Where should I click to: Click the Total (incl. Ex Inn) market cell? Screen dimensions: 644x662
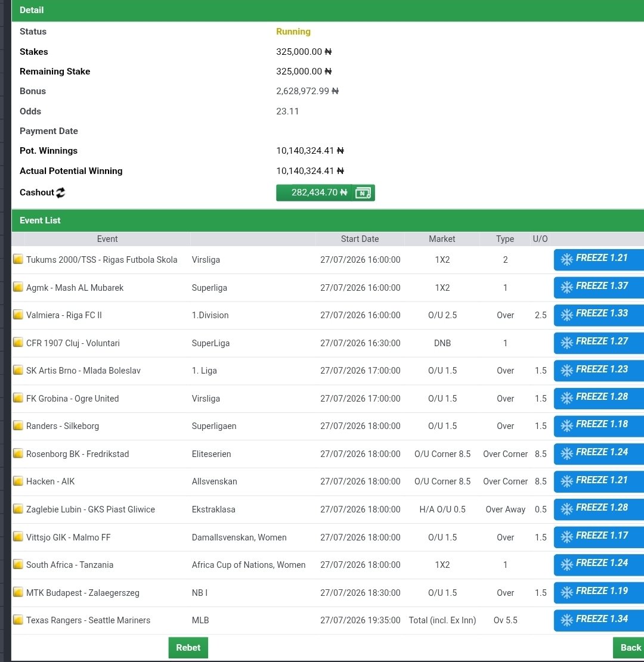(x=442, y=620)
